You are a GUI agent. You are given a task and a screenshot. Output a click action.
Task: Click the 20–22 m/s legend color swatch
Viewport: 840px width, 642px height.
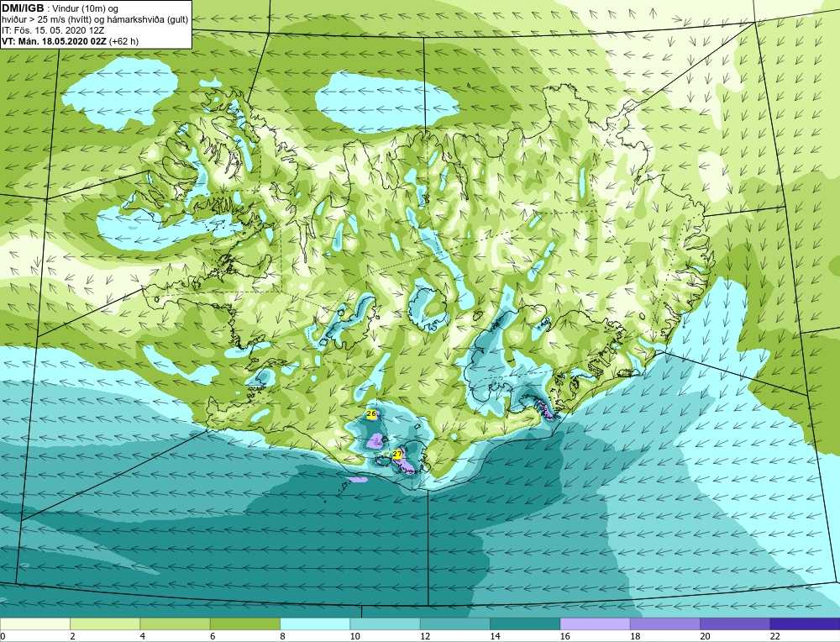[x=735, y=624]
